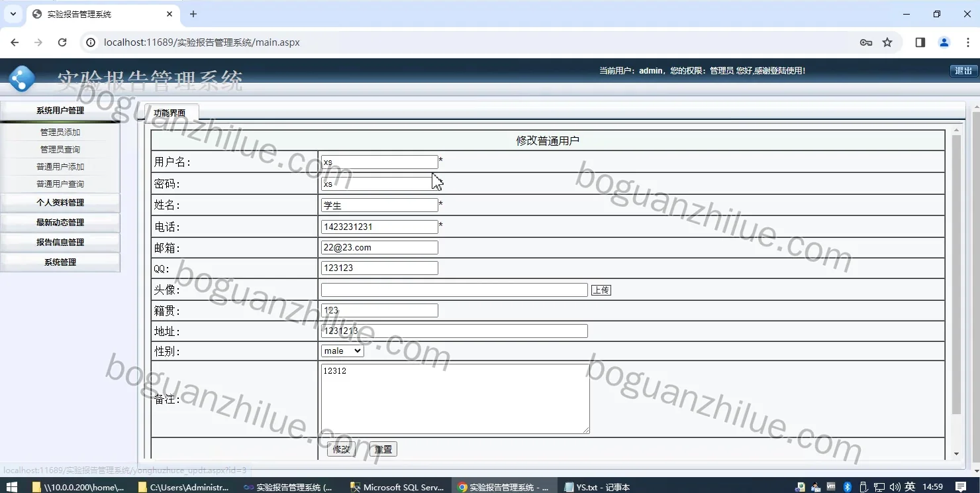Open the Chrome profile avatar
Image resolution: width=980 pixels, height=493 pixels.
click(x=944, y=42)
